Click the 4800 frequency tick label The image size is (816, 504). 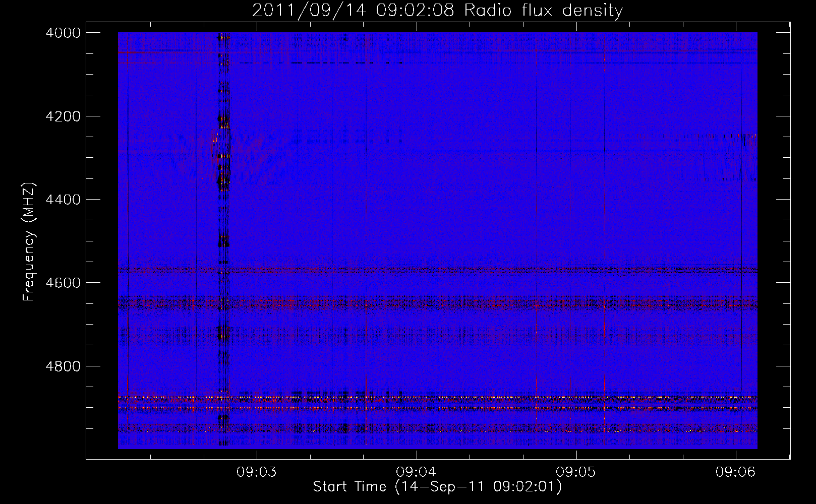pyautogui.click(x=63, y=366)
